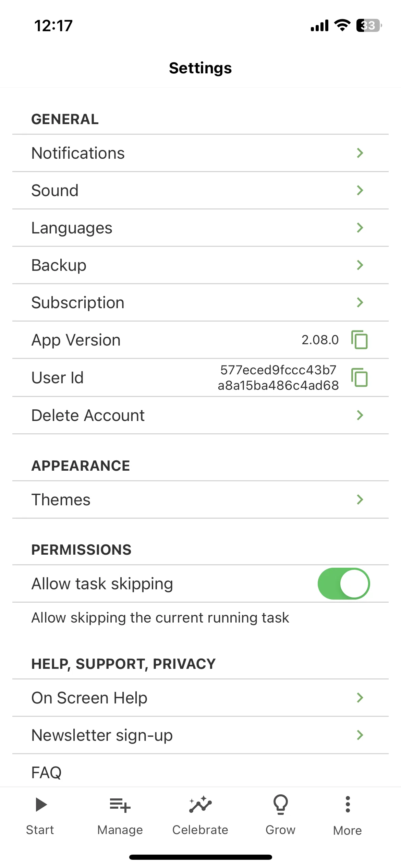Open Newsletter sign-up
The image size is (401, 868).
coord(200,735)
